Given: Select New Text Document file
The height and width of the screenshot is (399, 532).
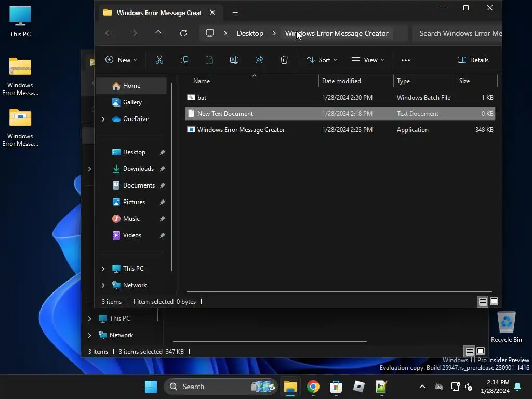Looking at the screenshot, I should click(x=340, y=114).
